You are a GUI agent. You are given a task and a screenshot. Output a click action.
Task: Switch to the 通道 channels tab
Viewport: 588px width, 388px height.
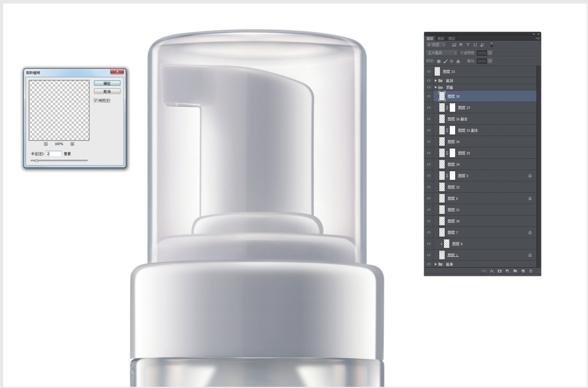click(440, 38)
